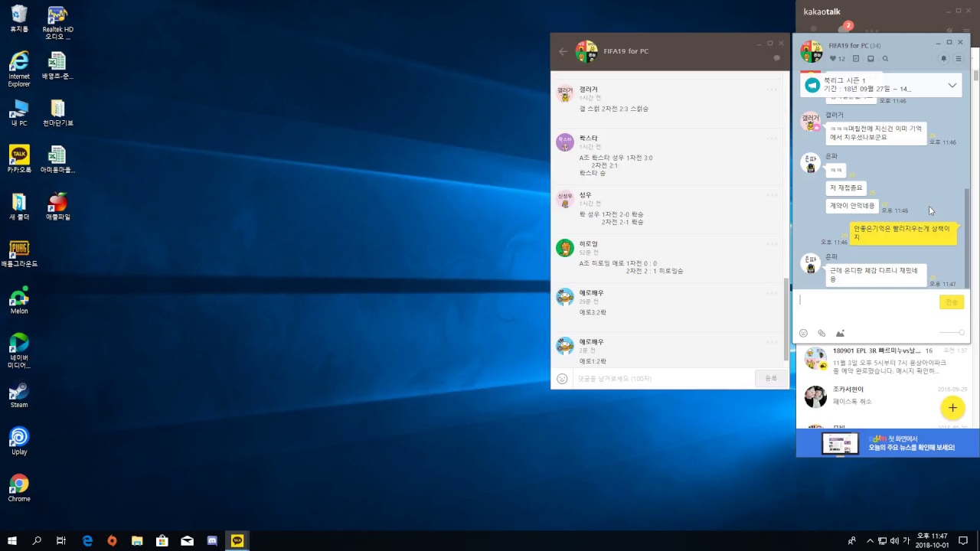
Task: Open the emoticon picker in comment box
Action: pos(562,378)
